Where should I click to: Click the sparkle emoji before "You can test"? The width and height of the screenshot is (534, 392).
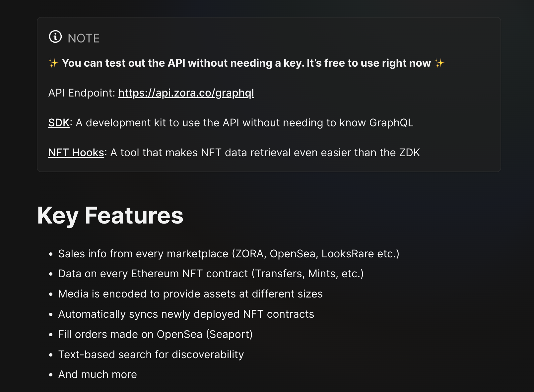click(x=53, y=63)
